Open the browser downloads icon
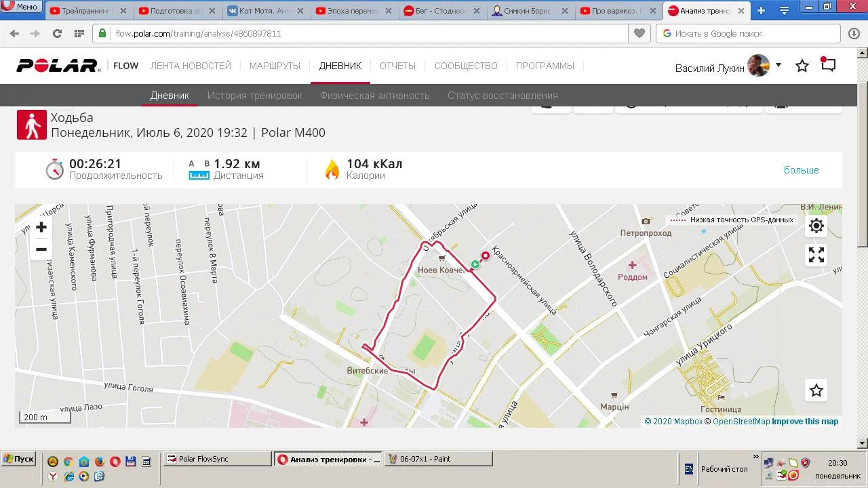The width and height of the screenshot is (868, 488). pos(854,33)
